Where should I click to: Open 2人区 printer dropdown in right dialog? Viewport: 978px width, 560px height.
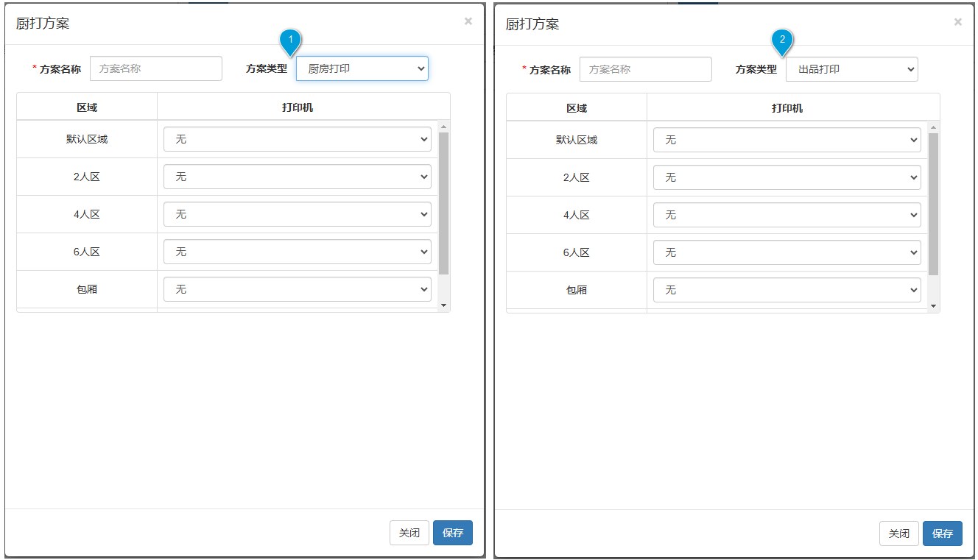click(x=787, y=177)
